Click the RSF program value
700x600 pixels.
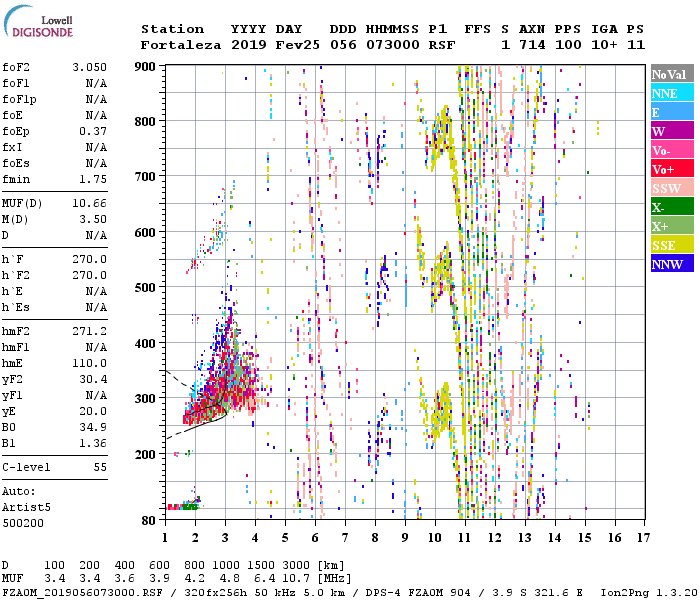(442, 45)
